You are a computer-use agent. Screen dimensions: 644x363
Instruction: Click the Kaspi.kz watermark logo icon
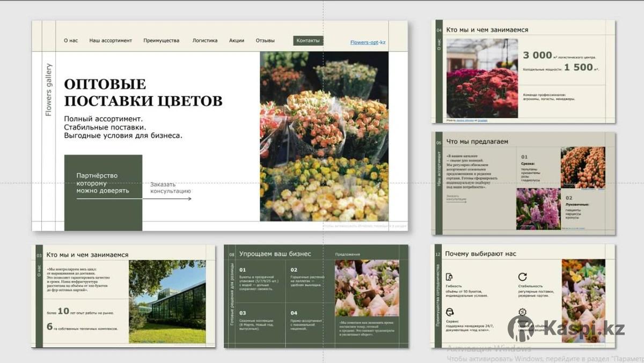click(x=521, y=328)
